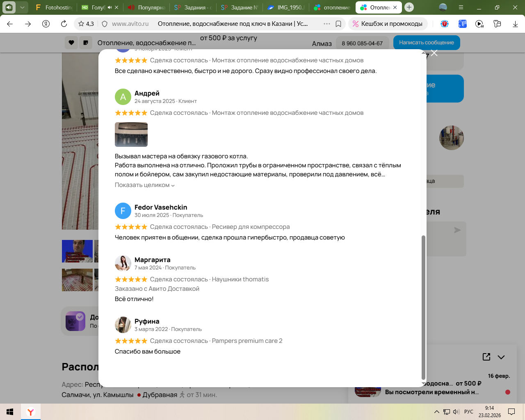This screenshot has width=525, height=420.
Task: Click the green sound indicator button at top left
Action: (9, 7)
